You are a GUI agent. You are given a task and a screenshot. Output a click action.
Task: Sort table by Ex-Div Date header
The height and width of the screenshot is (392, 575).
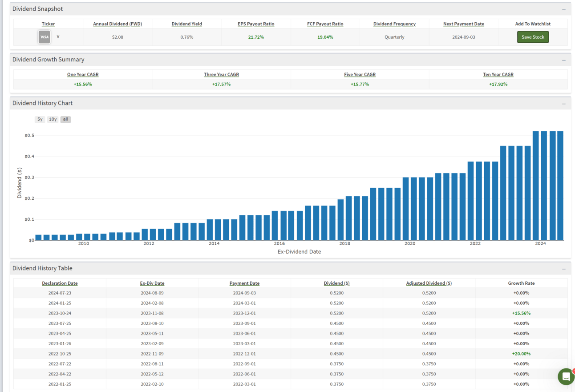tap(152, 283)
